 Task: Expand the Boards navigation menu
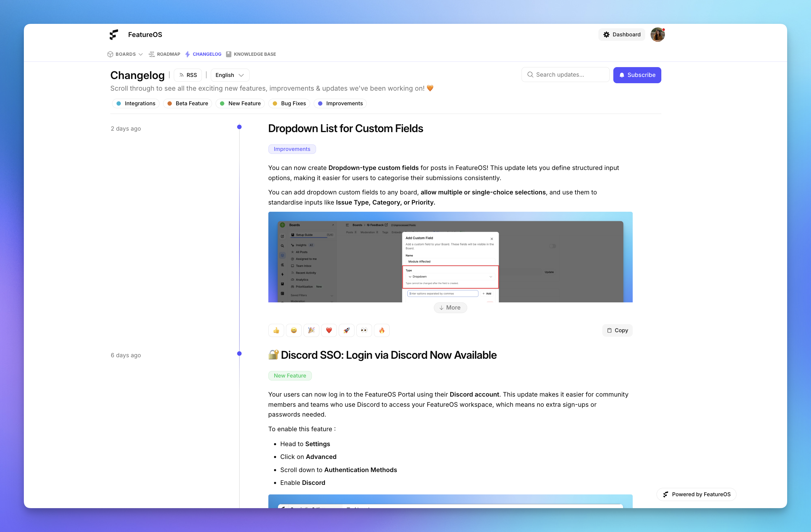click(x=125, y=54)
